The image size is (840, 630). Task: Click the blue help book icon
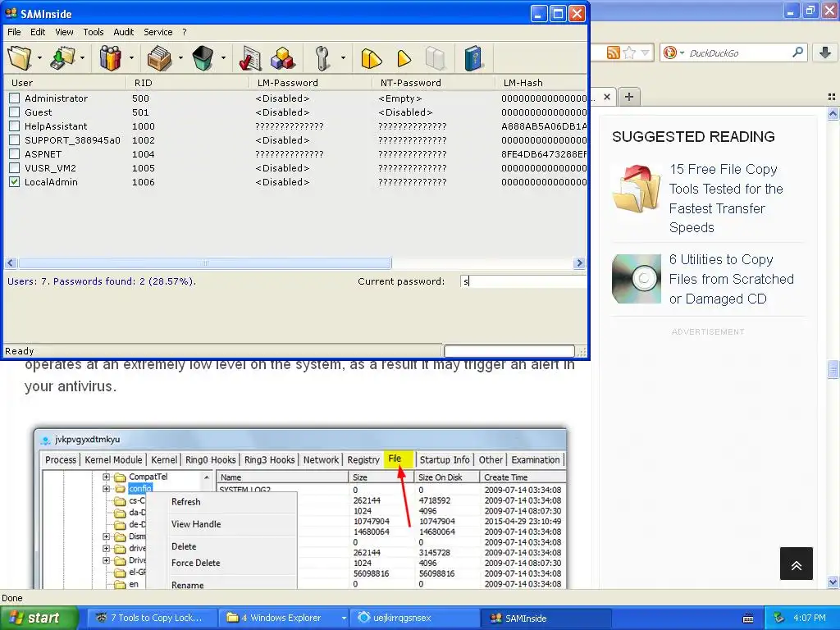473,58
